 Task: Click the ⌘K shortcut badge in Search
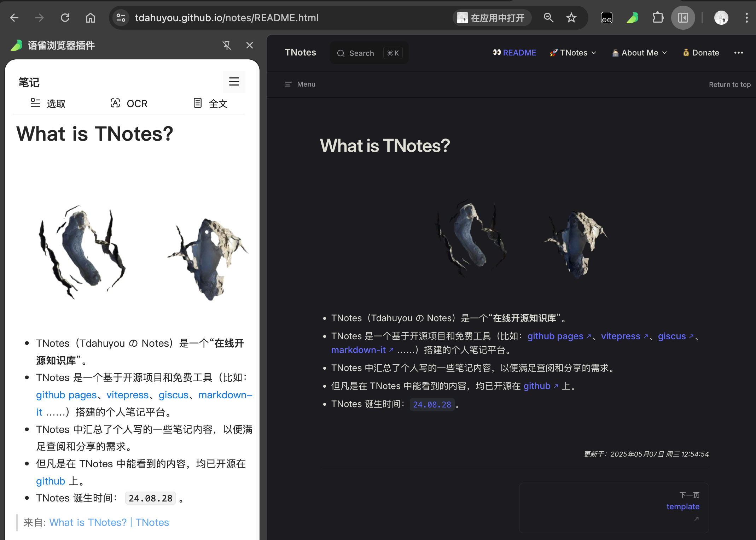coord(393,53)
